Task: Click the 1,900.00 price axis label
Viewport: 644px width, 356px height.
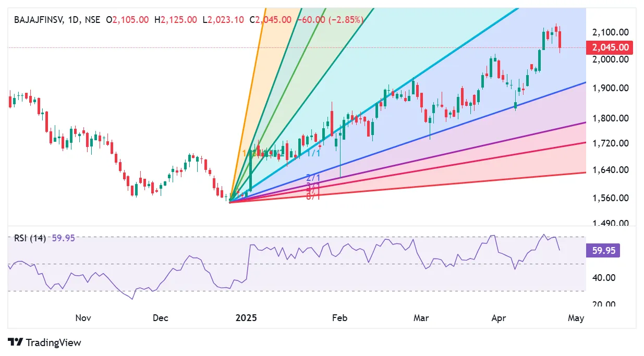Action: pos(610,88)
